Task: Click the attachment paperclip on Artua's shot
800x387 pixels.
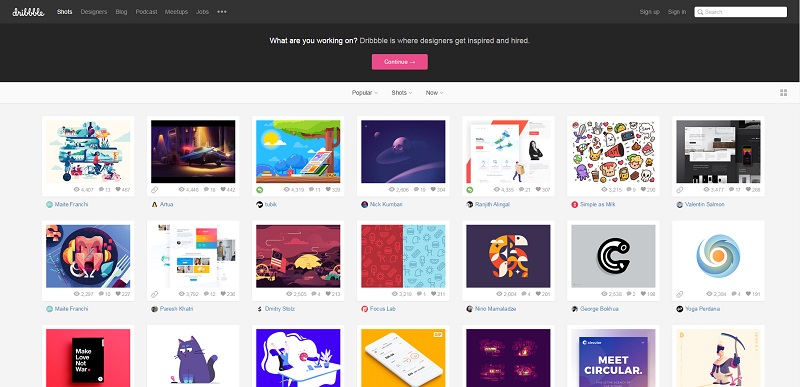Action: [x=155, y=190]
